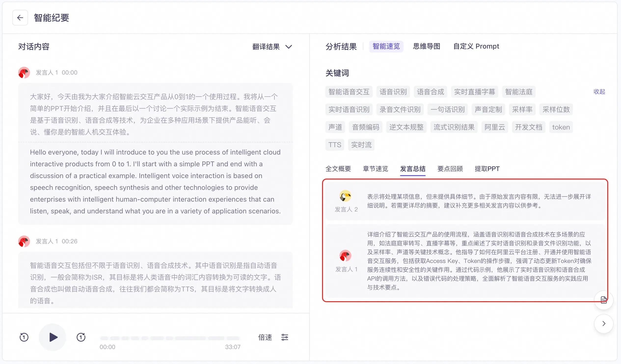This screenshot has height=364, width=621.
Task: Open the 自定义 Prompt tab
Action: (476, 46)
